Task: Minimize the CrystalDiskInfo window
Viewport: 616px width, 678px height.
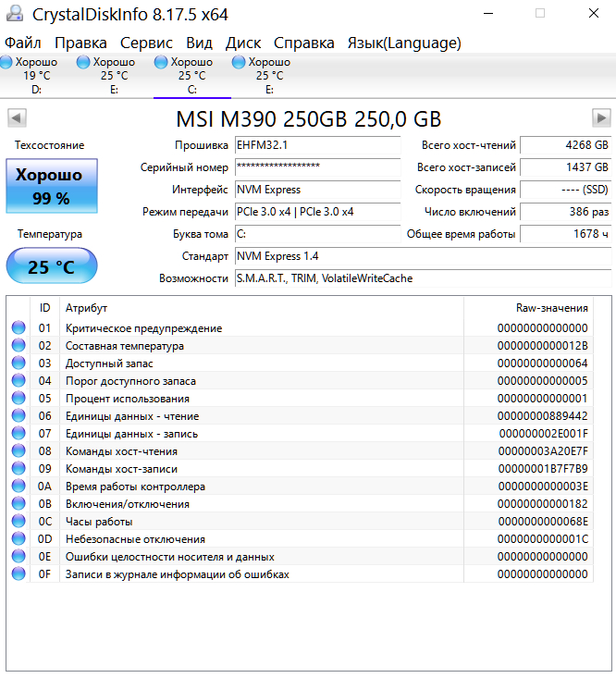Action: tap(488, 13)
